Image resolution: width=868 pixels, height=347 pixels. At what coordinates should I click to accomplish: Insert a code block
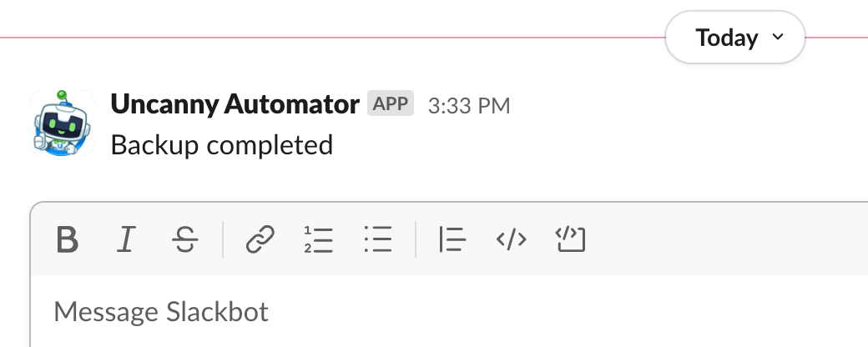tap(570, 240)
